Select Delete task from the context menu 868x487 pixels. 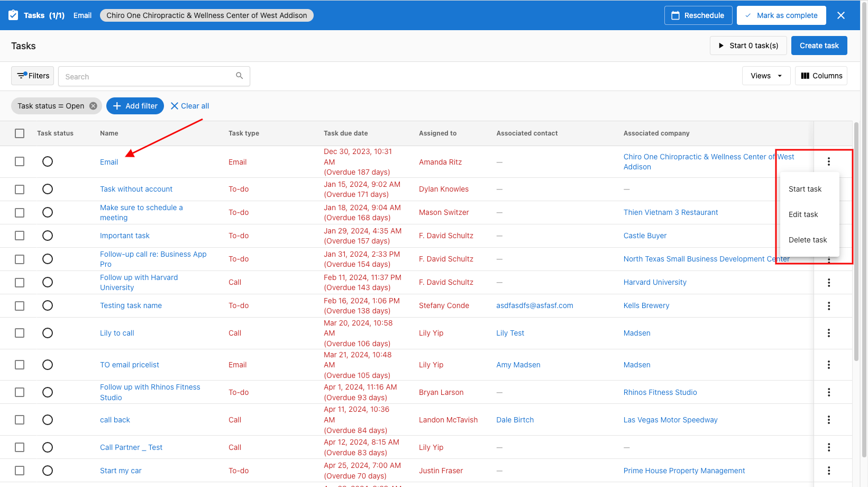(809, 240)
